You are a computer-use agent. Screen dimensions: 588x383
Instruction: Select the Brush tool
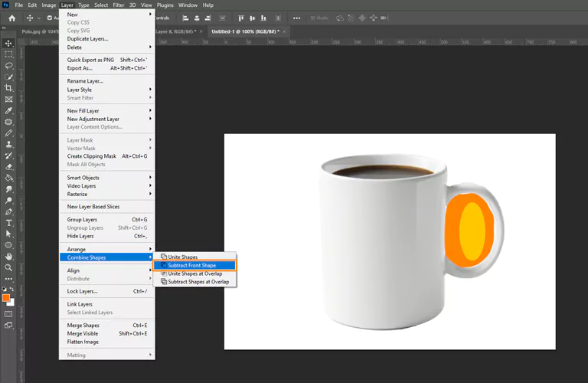pos(8,133)
